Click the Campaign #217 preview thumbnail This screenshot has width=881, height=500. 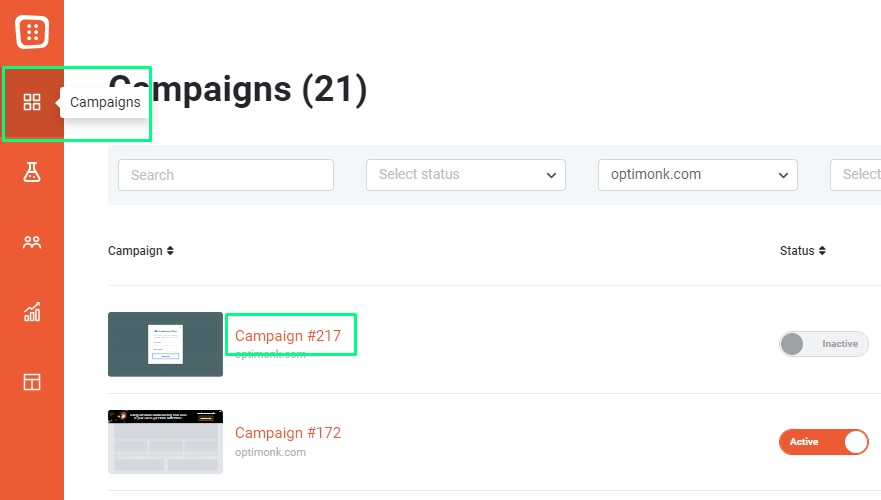pos(165,344)
